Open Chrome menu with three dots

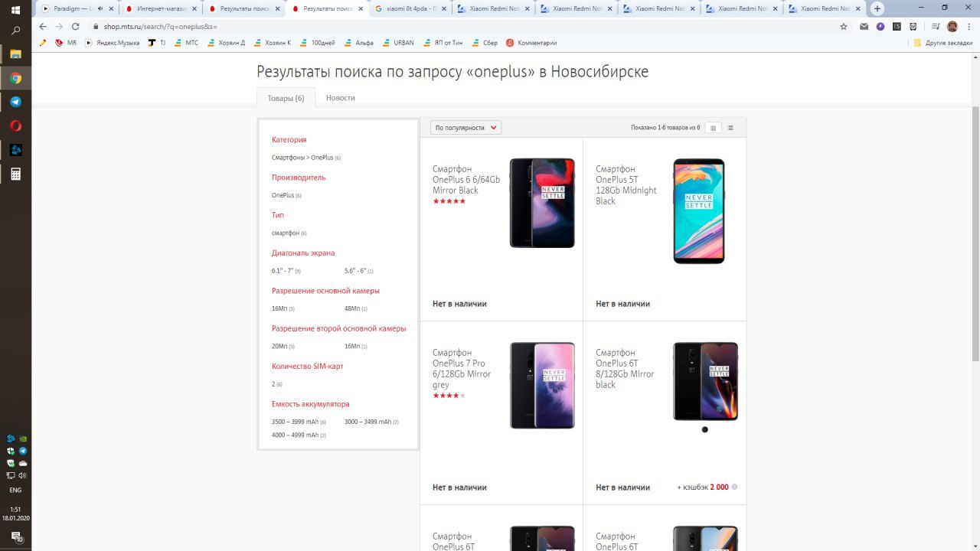pyautogui.click(x=969, y=26)
